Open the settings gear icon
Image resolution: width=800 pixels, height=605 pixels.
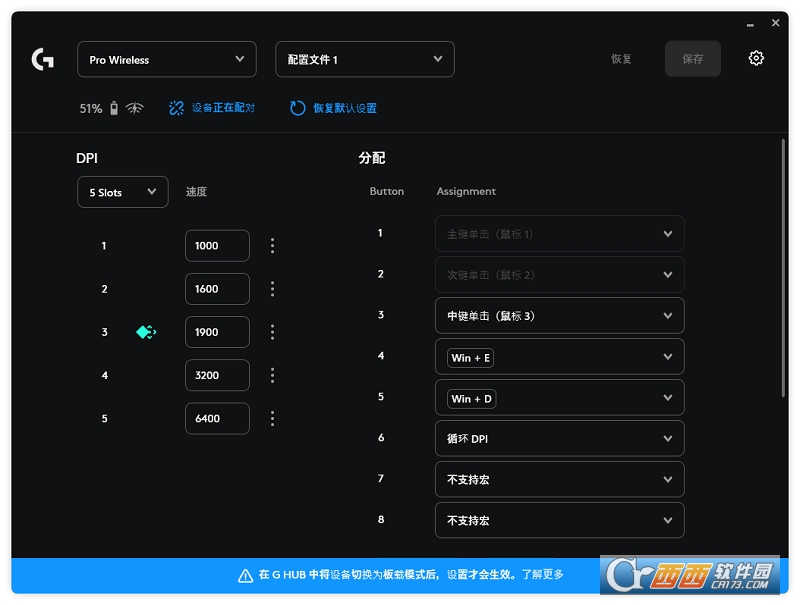tap(756, 58)
